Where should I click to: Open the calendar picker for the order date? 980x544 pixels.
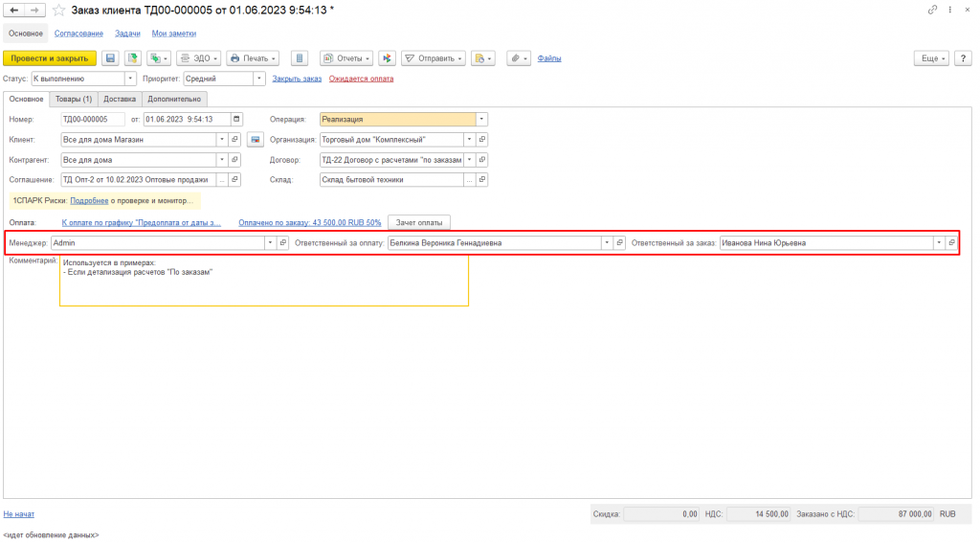[x=236, y=119]
